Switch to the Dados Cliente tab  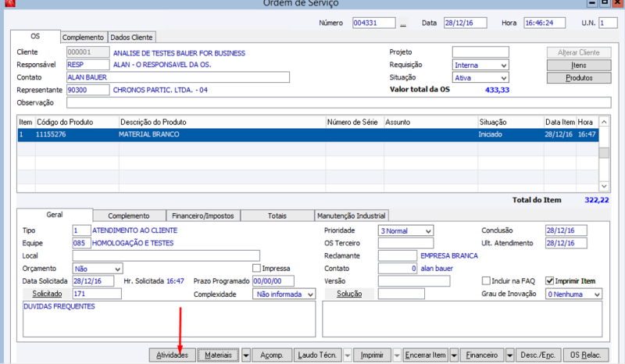coord(132,37)
